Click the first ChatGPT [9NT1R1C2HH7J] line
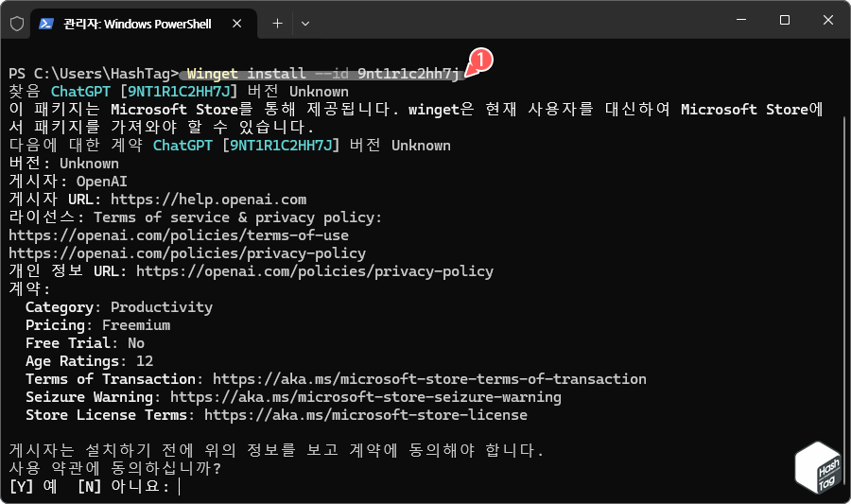This screenshot has height=504, width=851. pyautogui.click(x=179, y=92)
